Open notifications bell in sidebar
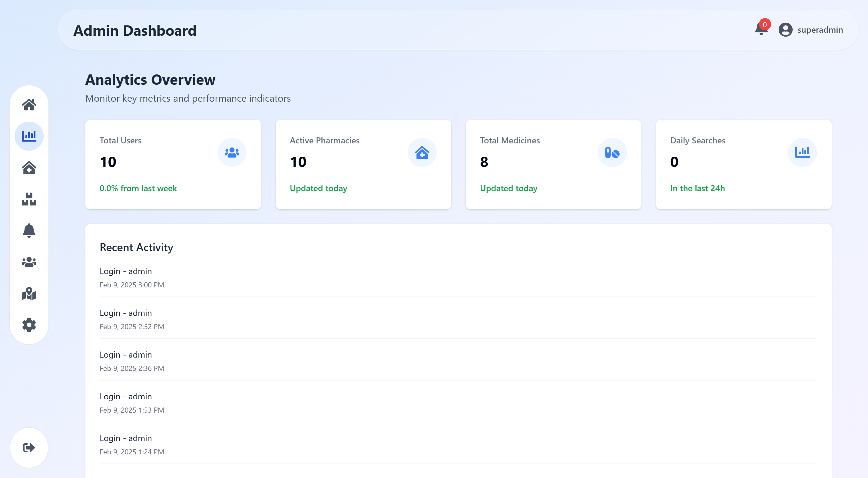Viewport: 868px width, 478px height. click(29, 231)
